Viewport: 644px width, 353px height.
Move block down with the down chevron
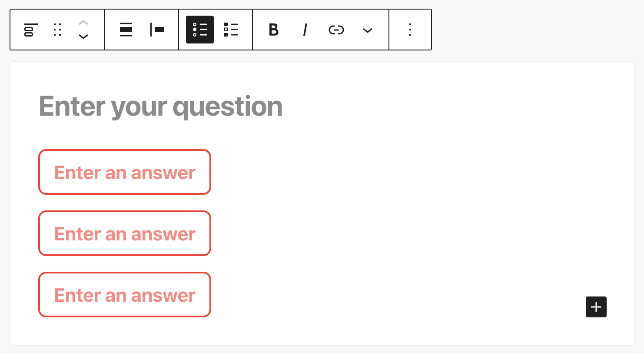click(x=83, y=37)
